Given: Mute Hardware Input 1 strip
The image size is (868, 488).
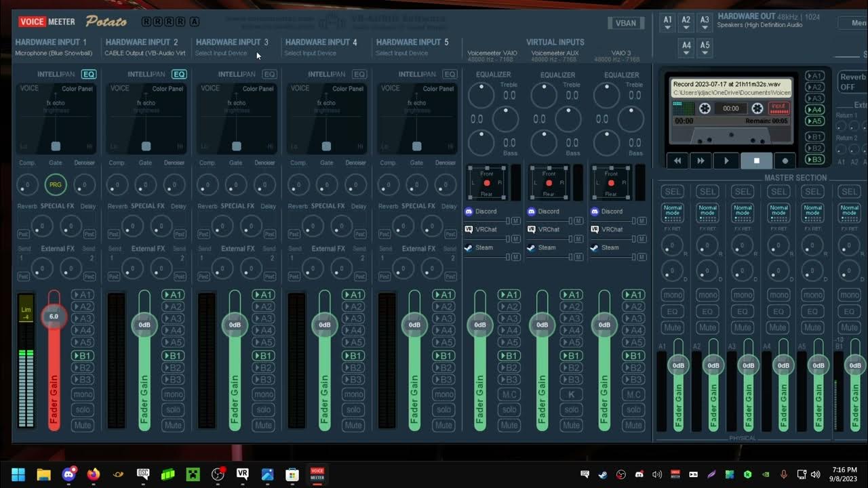Looking at the screenshot, I should click(83, 426).
